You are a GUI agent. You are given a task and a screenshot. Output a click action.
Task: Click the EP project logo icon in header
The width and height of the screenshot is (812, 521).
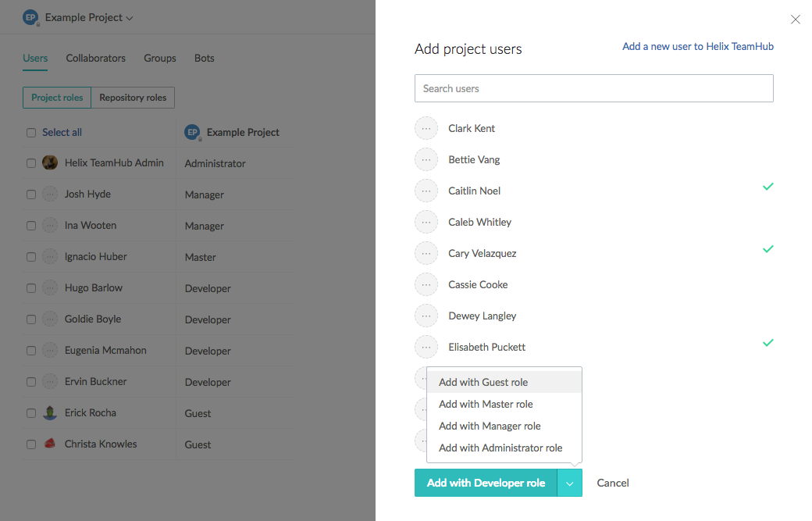[x=30, y=17]
